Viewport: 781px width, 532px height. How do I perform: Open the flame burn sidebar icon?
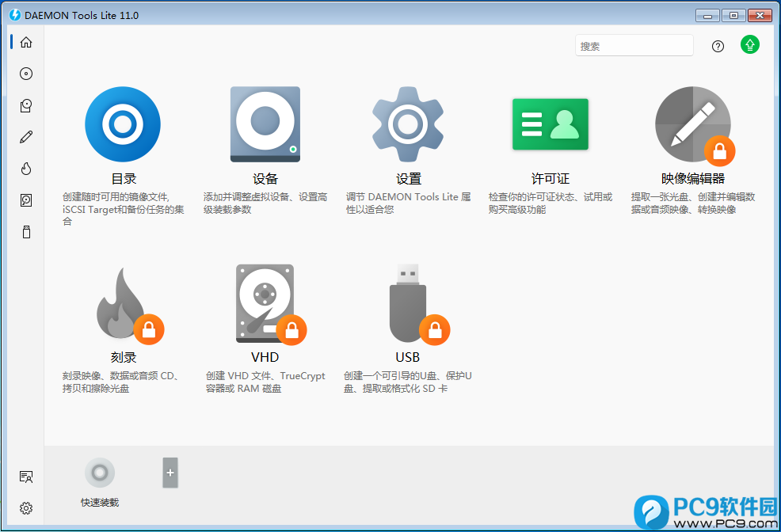coord(26,169)
